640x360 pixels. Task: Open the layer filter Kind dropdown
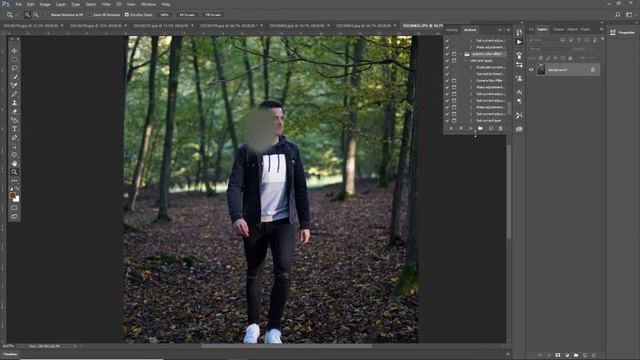[x=543, y=40]
